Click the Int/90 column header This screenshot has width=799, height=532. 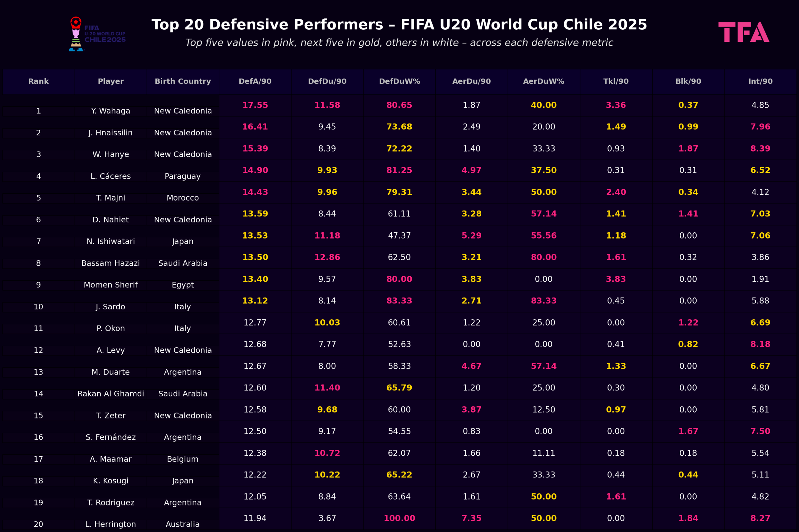760,81
